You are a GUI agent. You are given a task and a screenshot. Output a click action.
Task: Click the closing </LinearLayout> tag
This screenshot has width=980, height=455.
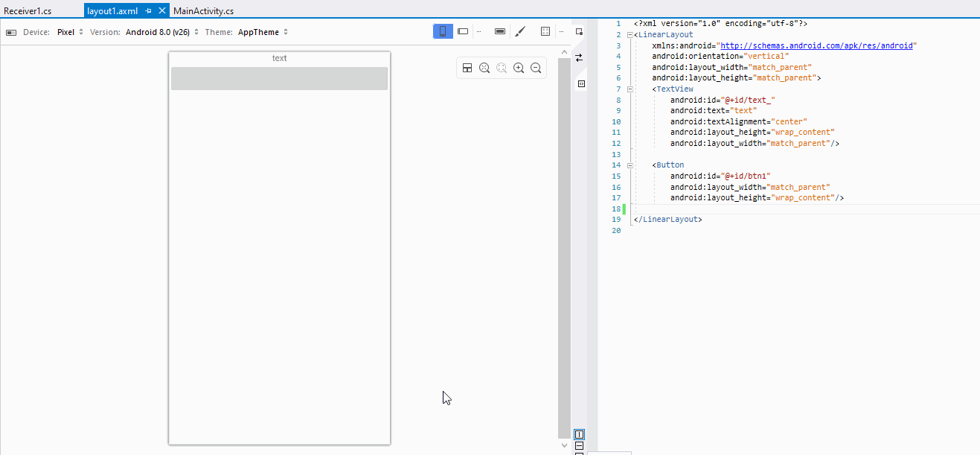668,220
